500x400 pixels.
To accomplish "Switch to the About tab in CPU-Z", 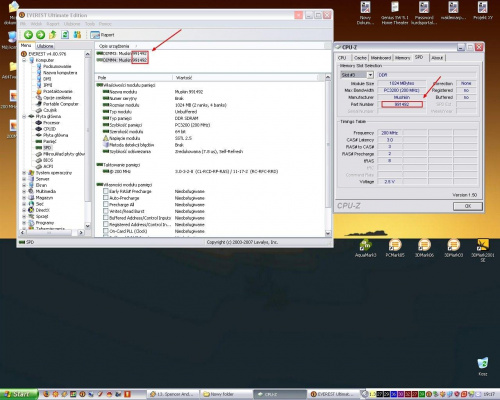I will click(437, 58).
